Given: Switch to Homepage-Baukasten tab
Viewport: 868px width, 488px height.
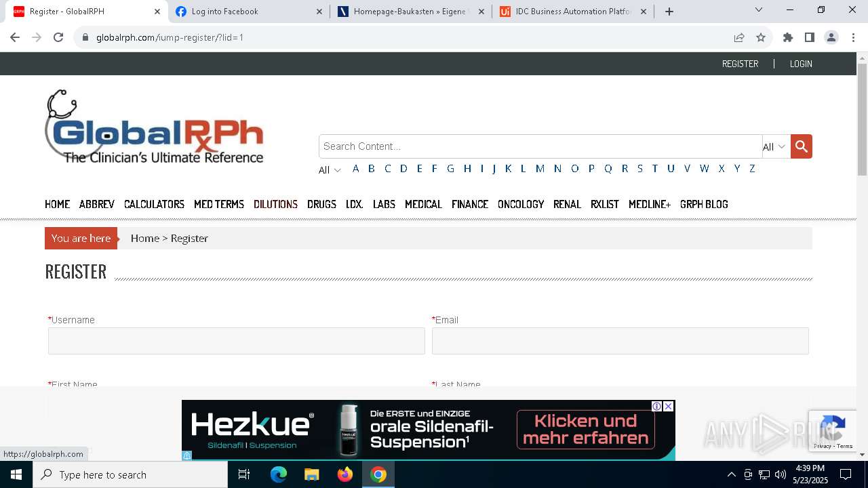Looking at the screenshot, I should tap(411, 12).
